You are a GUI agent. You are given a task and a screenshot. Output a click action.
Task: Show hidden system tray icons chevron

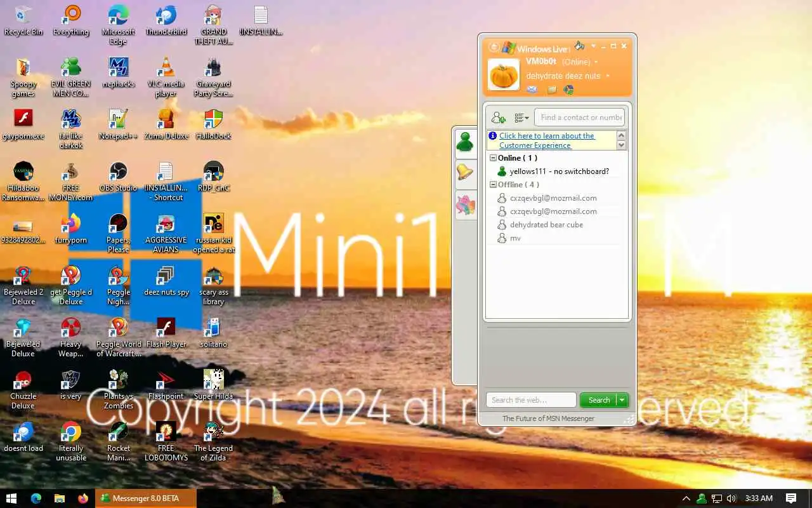click(686, 498)
